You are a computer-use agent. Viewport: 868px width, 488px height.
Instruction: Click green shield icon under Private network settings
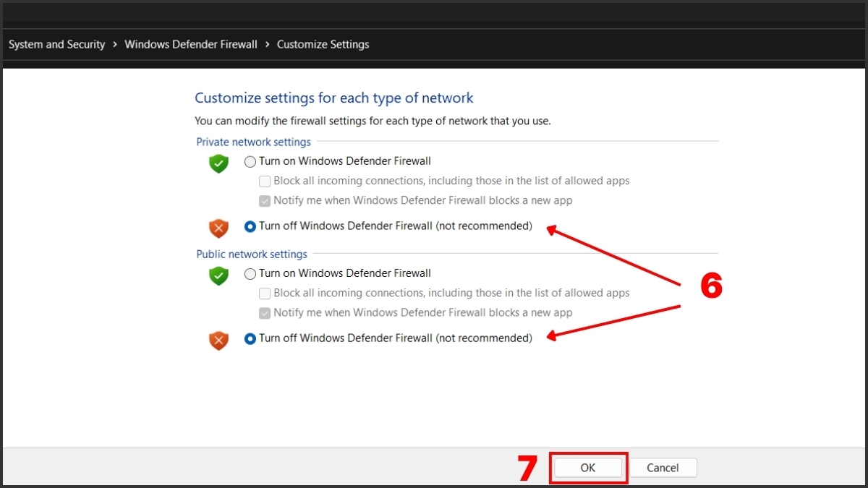(x=218, y=163)
